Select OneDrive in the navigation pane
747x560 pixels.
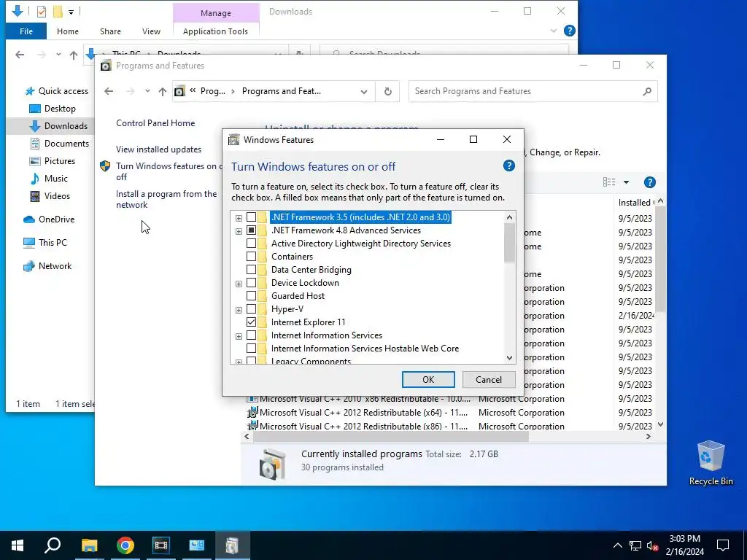pyautogui.click(x=49, y=219)
